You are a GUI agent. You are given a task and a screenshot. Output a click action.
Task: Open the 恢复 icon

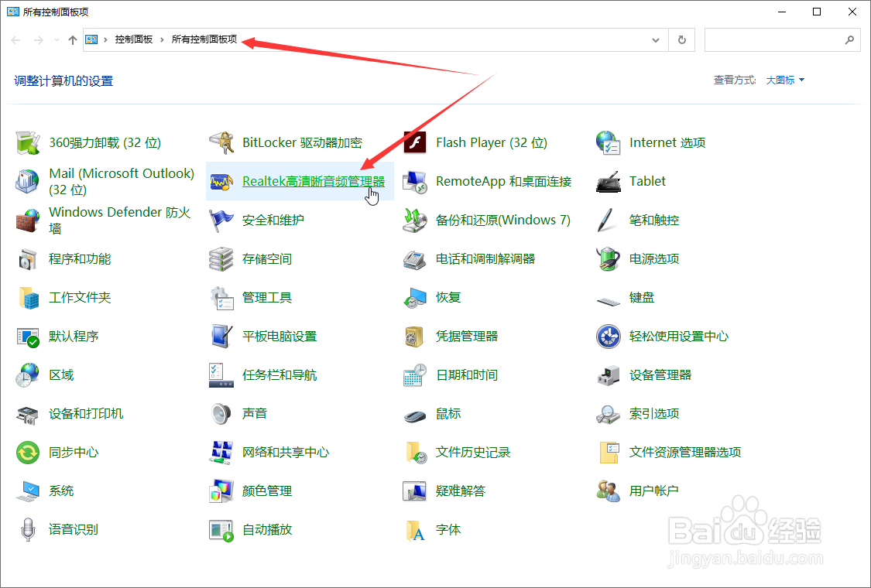(414, 298)
